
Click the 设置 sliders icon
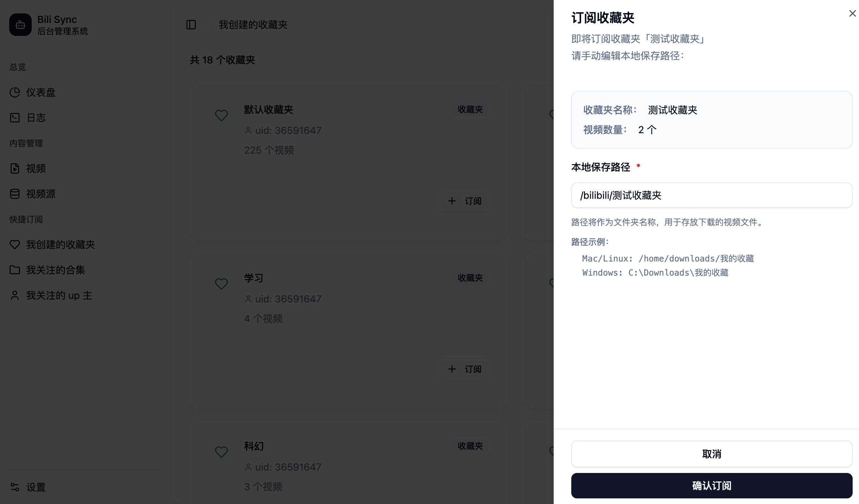pos(15,487)
